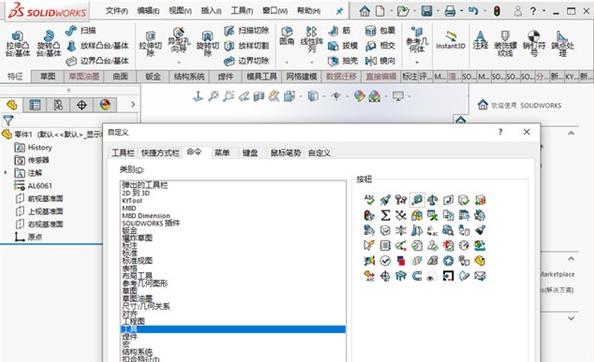Switch to the 草图 ribbon tab
This screenshot has width=594, height=362.
[47, 76]
